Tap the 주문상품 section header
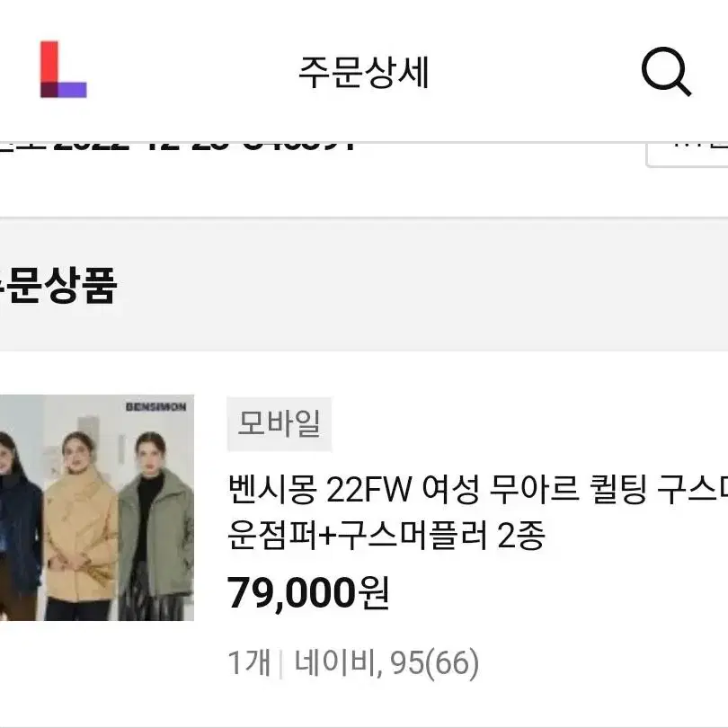The height and width of the screenshot is (728, 728). [58, 285]
